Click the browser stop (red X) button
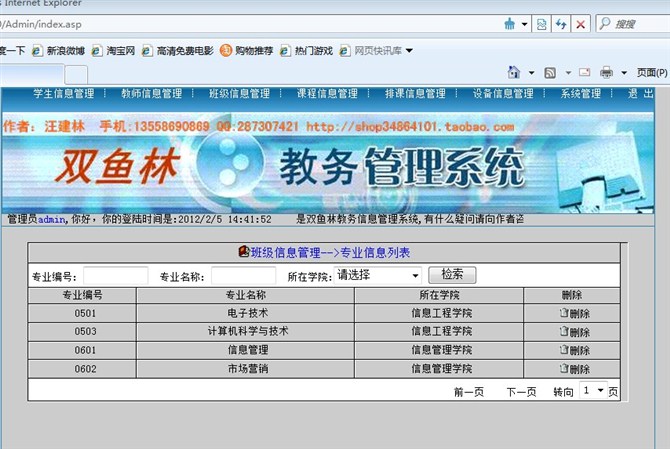670x449 pixels. 581,24
